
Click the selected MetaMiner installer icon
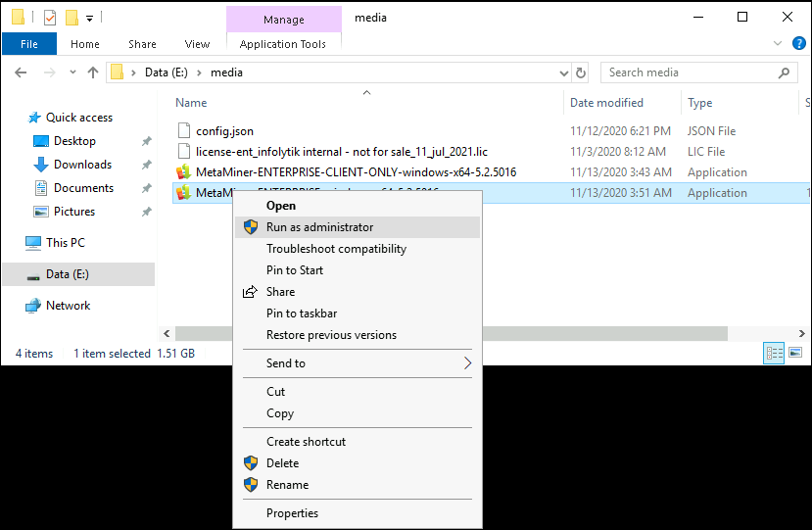184,193
